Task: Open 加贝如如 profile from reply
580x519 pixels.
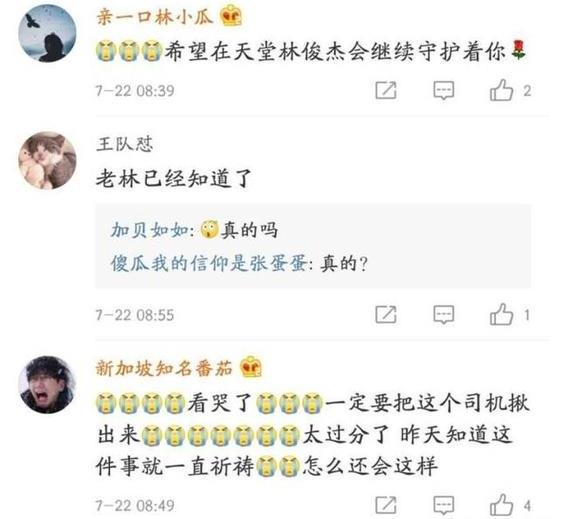Action: pyautogui.click(x=150, y=230)
